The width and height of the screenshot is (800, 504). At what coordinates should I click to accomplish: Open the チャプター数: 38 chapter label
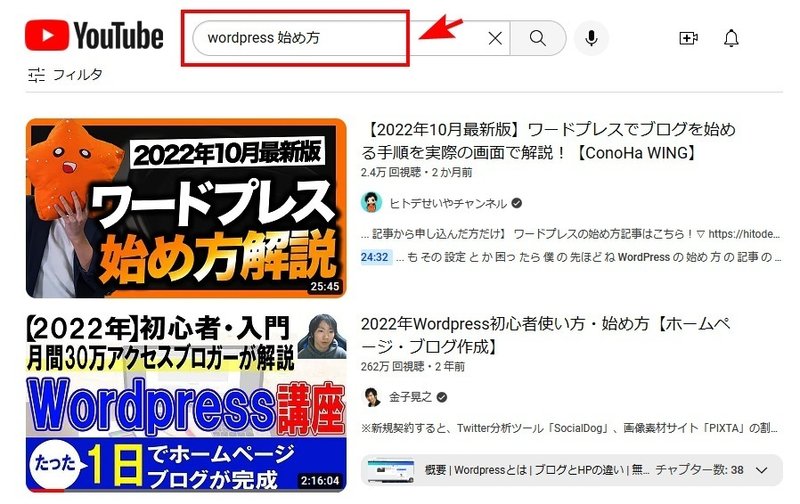point(699,470)
